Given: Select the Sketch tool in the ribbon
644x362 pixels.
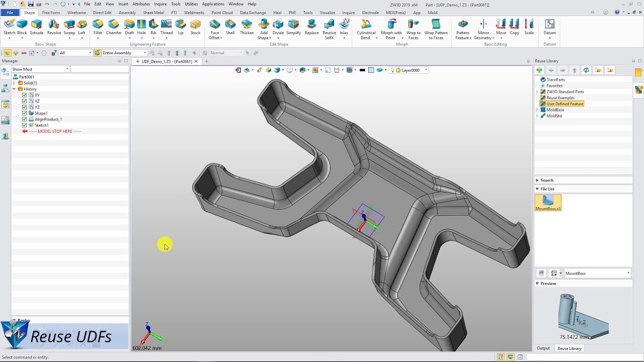Looking at the screenshot, I should 9,28.
